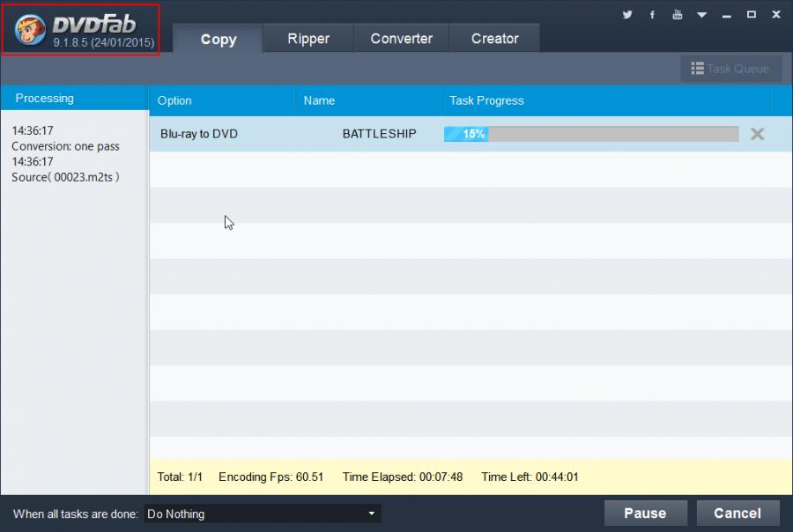Maximize the DVDFab window
This screenshot has height=532, width=793.
[x=752, y=15]
